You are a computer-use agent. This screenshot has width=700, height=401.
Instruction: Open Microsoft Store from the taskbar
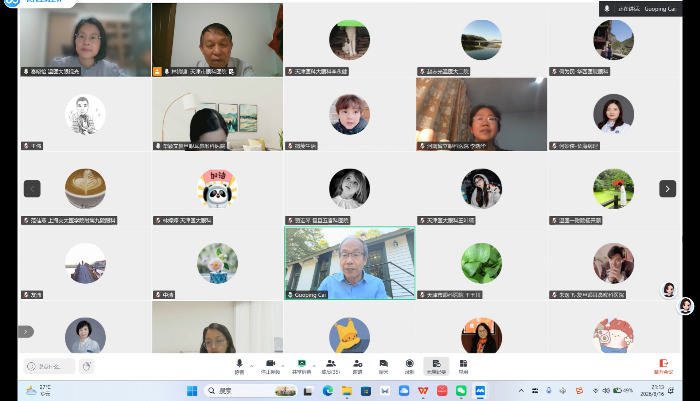(x=366, y=391)
